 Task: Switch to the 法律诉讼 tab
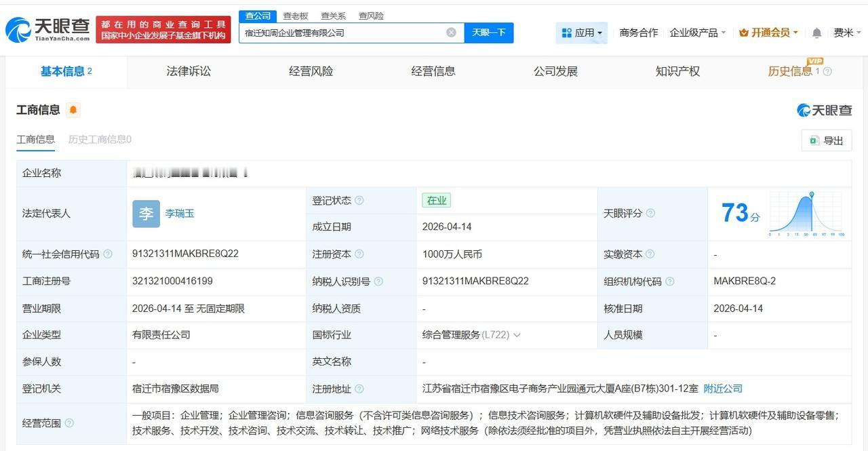(188, 71)
